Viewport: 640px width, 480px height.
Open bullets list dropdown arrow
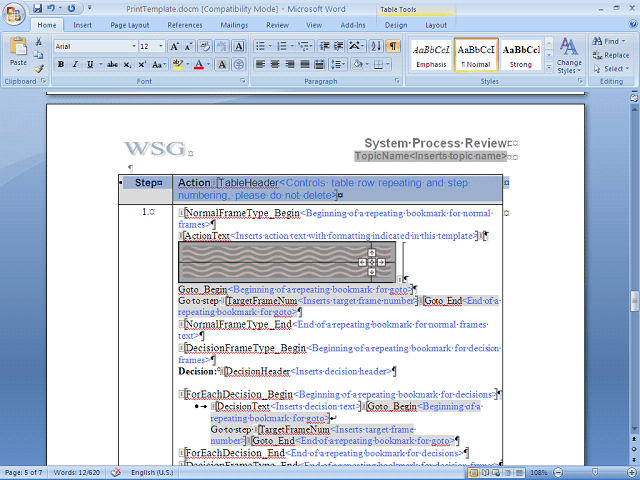tap(270, 46)
